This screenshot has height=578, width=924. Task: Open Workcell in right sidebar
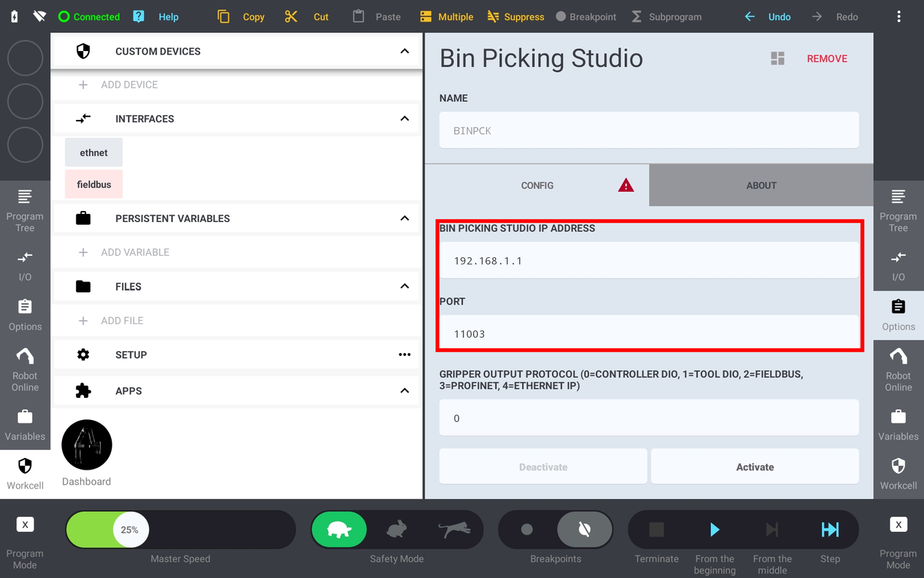(x=898, y=474)
